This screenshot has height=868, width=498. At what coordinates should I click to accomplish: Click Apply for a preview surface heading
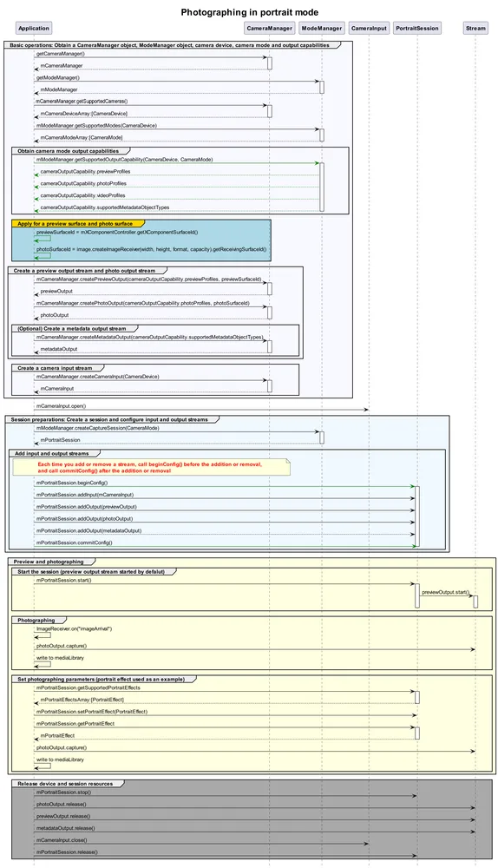click(75, 224)
